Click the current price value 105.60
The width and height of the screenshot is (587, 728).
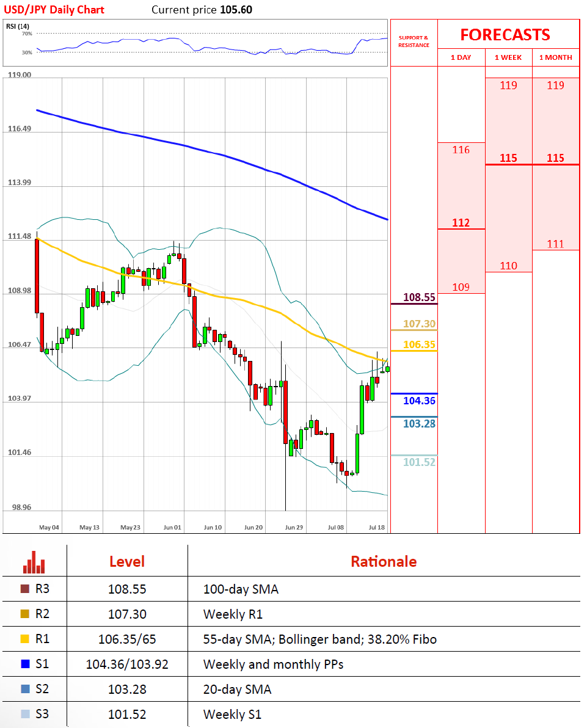click(236, 10)
